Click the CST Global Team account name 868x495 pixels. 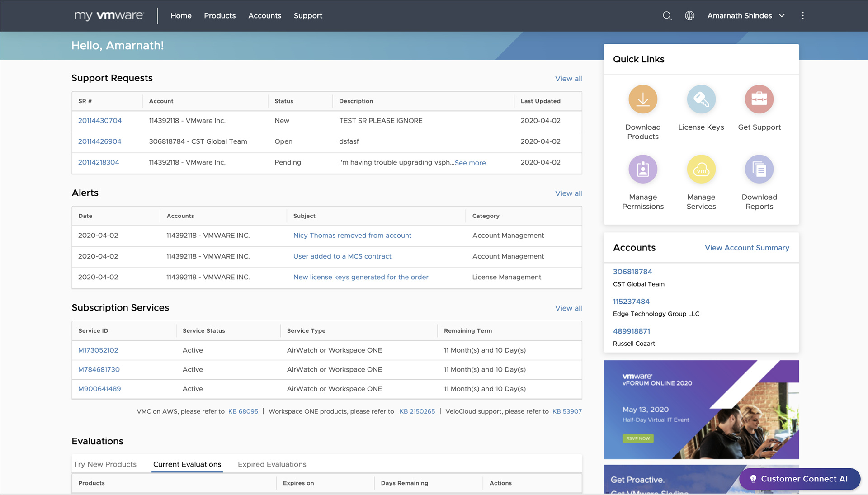pyautogui.click(x=638, y=284)
